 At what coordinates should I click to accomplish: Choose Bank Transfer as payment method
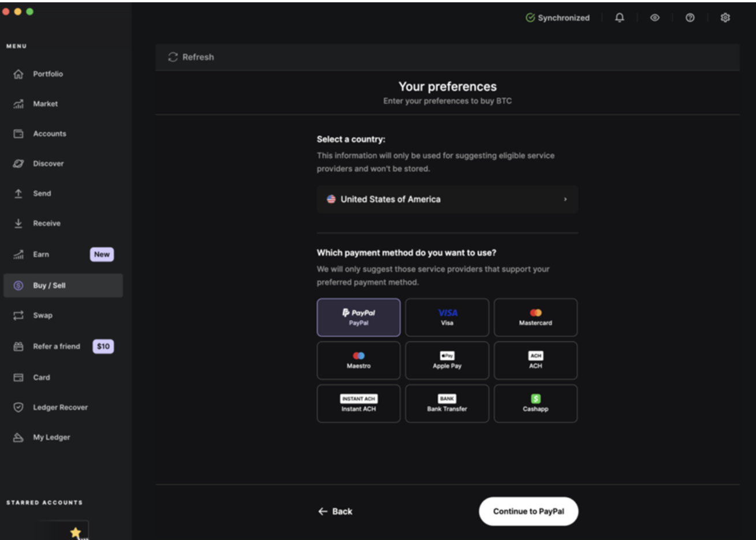447,404
